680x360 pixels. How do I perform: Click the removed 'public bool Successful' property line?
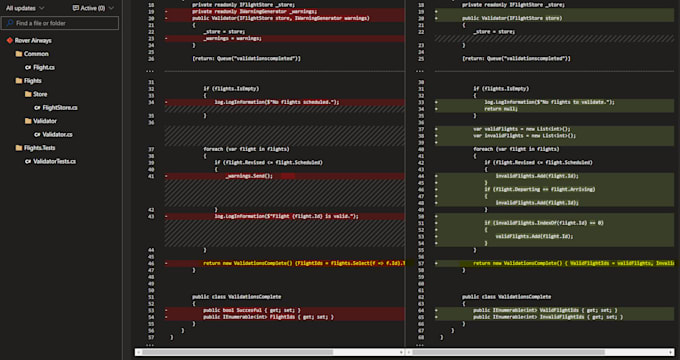click(x=284, y=311)
